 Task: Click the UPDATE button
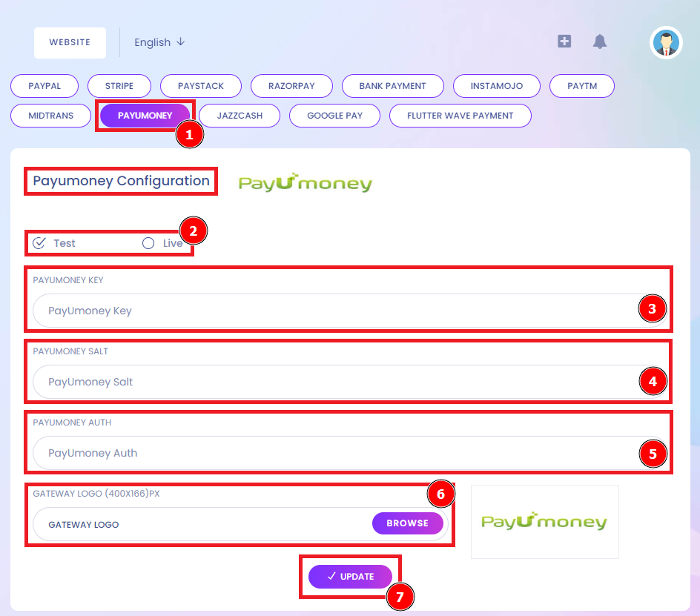coord(351,577)
